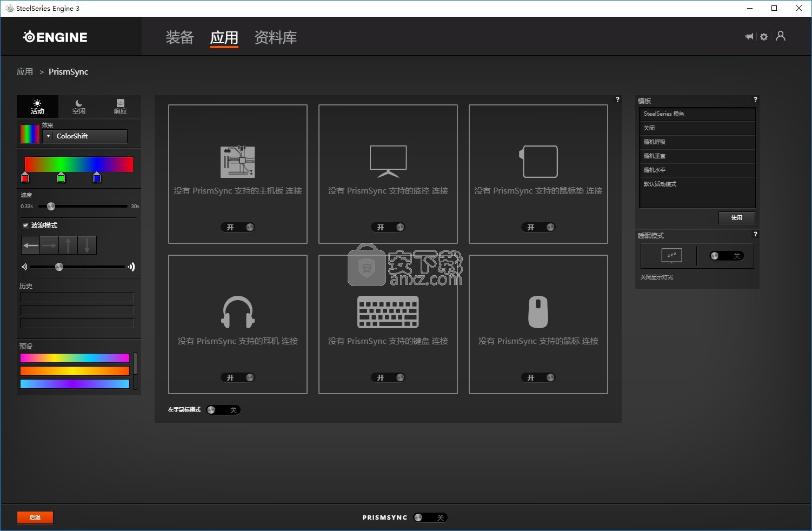Screen dimensions: 812x531
Task: Toggle keyboard PrismSync switch
Action: click(x=388, y=377)
